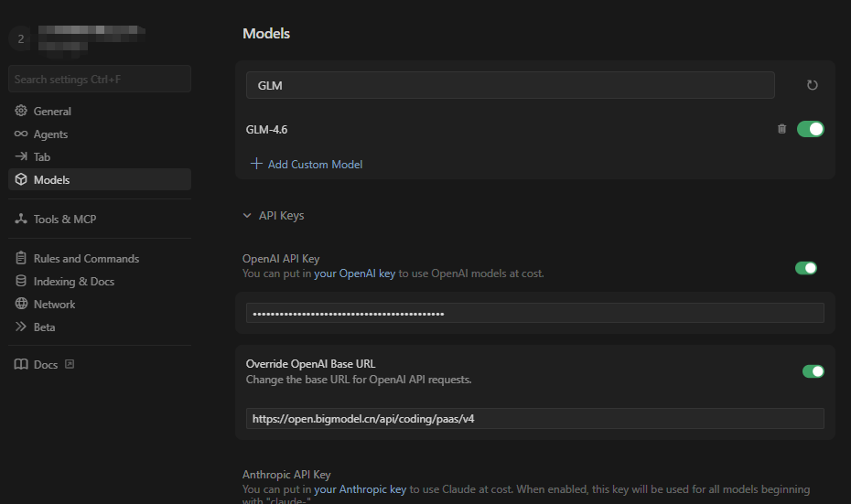The height and width of the screenshot is (504, 851).
Task: Click the Agents infinity icon
Action: (21, 134)
